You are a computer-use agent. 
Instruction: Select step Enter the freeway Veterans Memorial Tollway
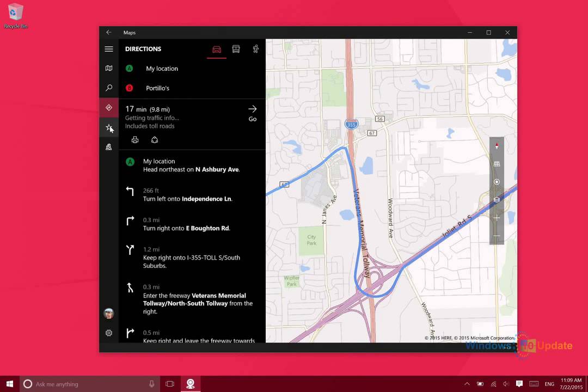pos(192,299)
